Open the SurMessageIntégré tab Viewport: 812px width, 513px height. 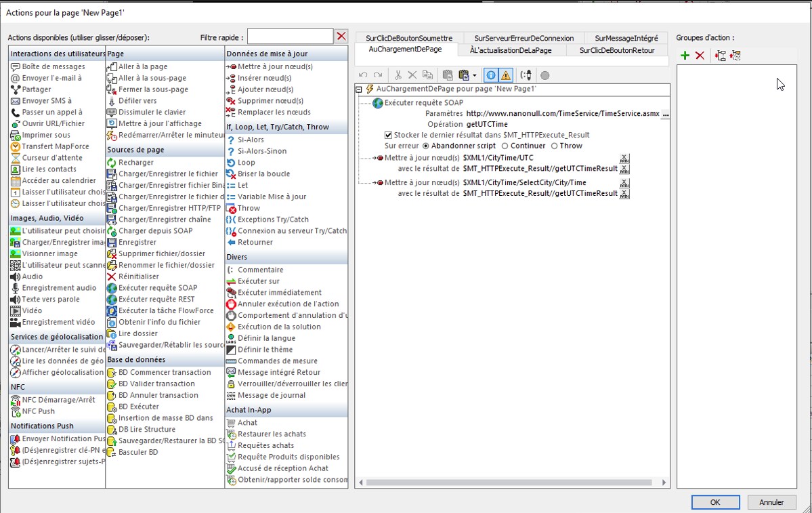pyautogui.click(x=626, y=38)
